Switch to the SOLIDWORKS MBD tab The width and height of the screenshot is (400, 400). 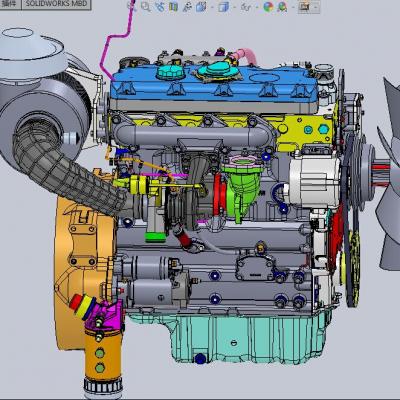click(56, 4)
